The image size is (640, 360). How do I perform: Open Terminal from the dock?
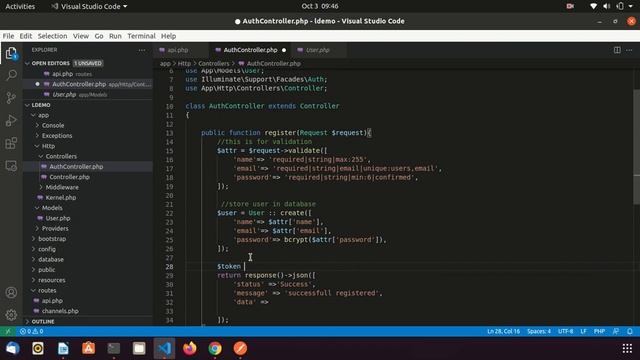pos(114,348)
